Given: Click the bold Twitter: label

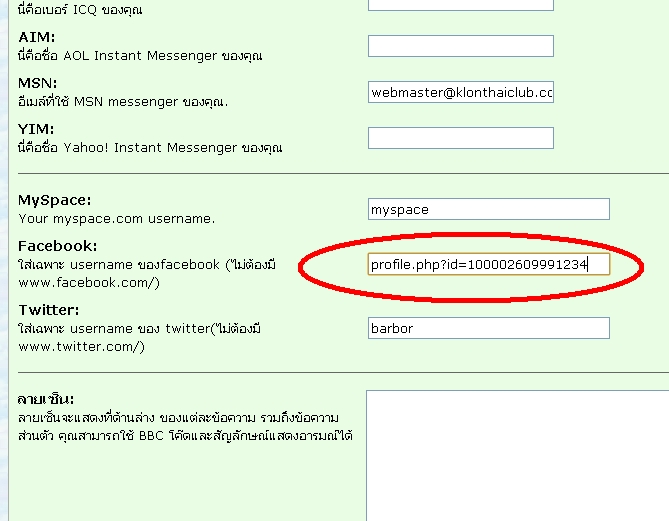Looking at the screenshot, I should click(48, 310).
